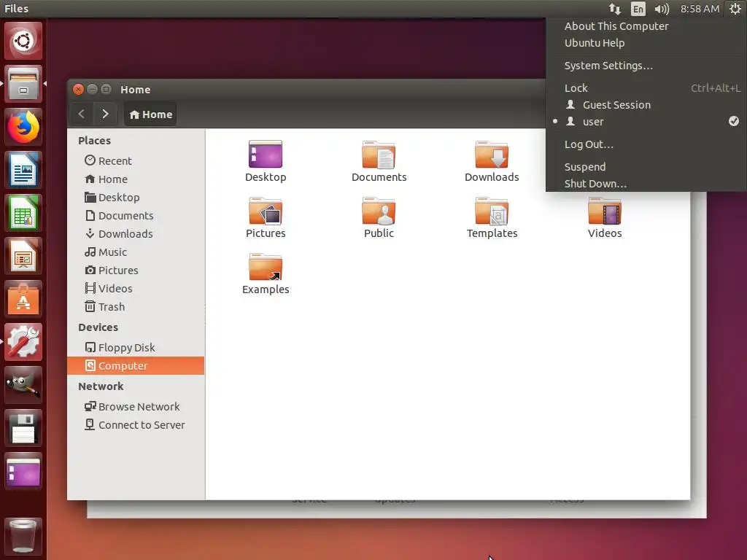Select Recent in Places sidebar
The image size is (747, 560).
click(x=136, y=161)
